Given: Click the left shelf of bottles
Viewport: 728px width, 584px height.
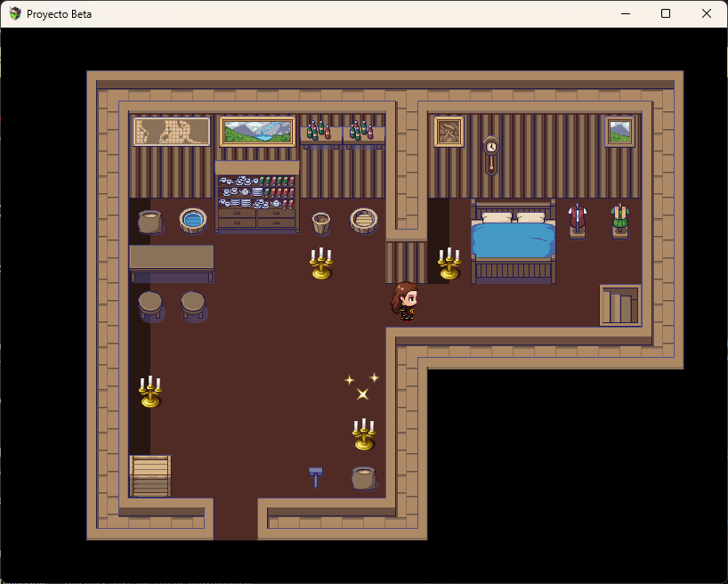Looking at the screenshot, I should coord(320,134).
